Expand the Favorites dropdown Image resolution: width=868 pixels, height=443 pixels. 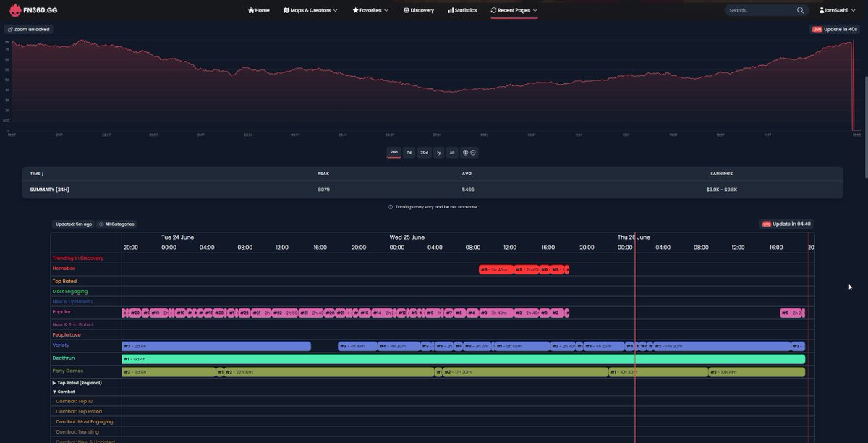[x=370, y=10]
